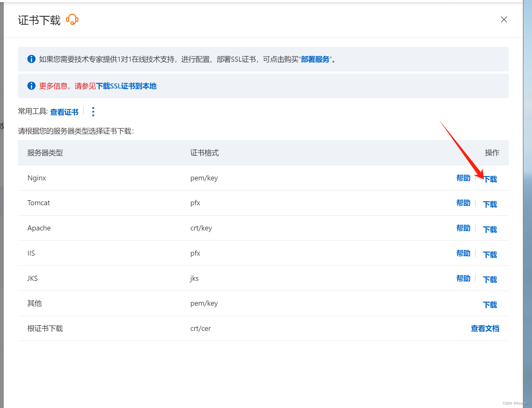This screenshot has height=408, width=532.
Task: Click the jks format cell
Action: click(194, 279)
